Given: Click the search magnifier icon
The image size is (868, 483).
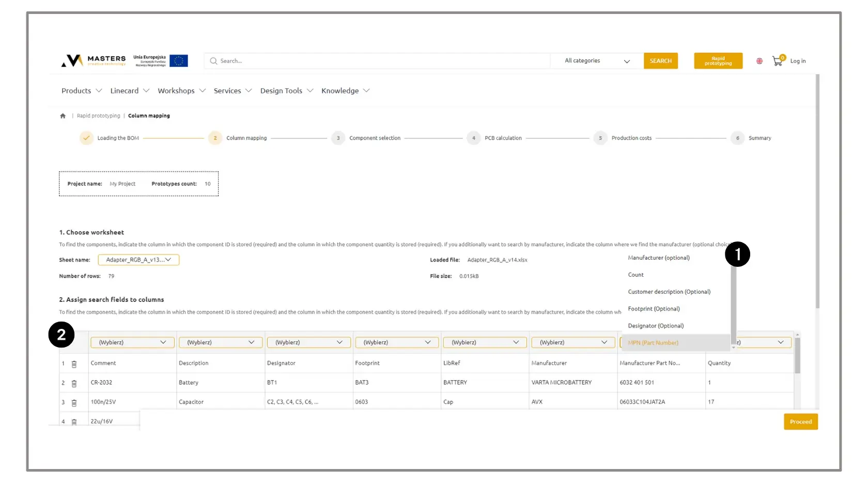Looking at the screenshot, I should [x=213, y=61].
